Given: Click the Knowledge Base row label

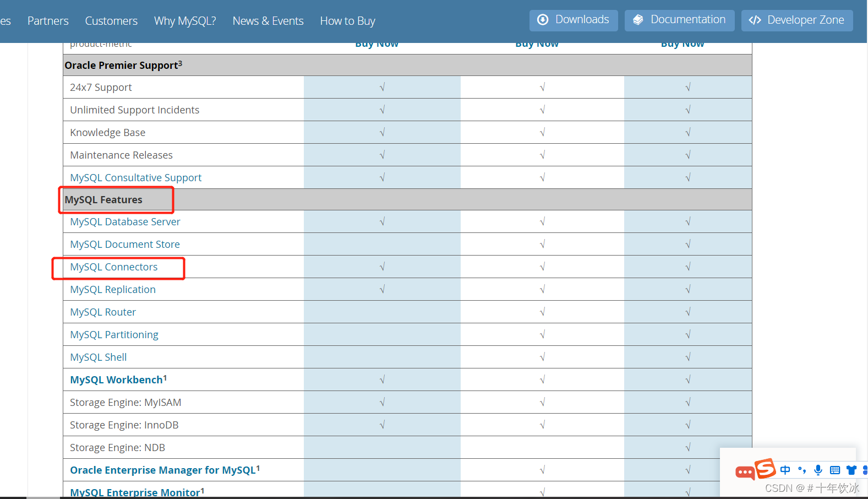Looking at the screenshot, I should (108, 132).
